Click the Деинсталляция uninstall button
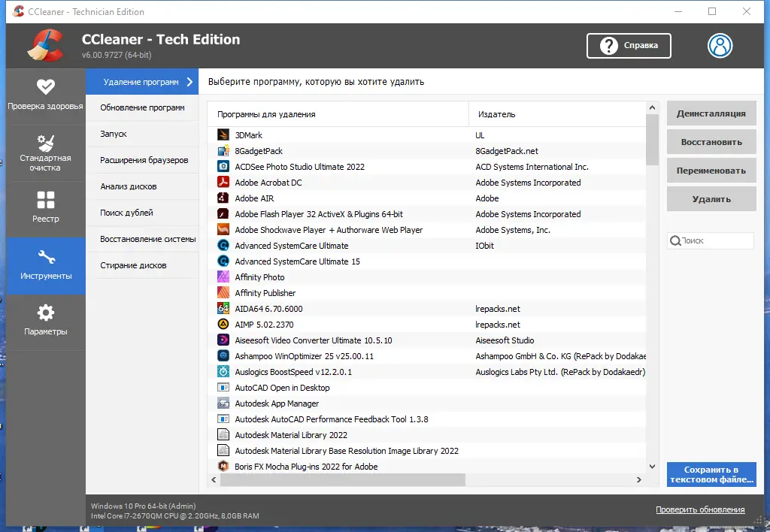The width and height of the screenshot is (770, 532). [711, 113]
